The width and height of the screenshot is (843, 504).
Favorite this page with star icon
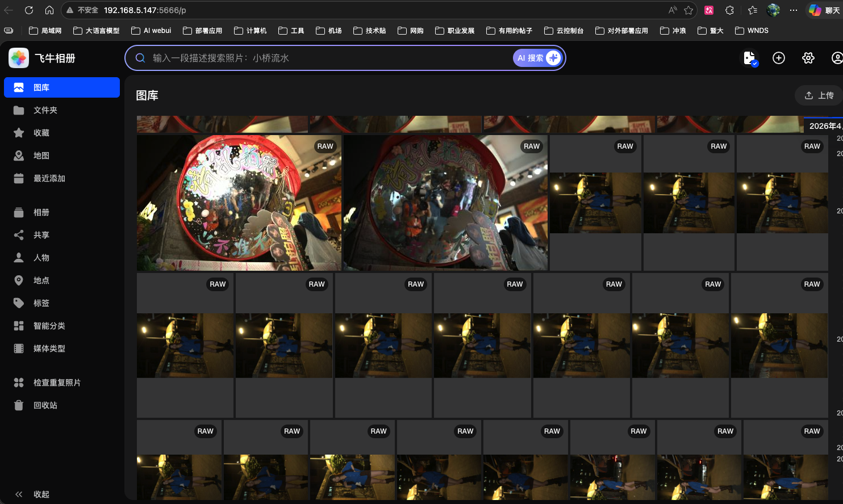pos(688,10)
